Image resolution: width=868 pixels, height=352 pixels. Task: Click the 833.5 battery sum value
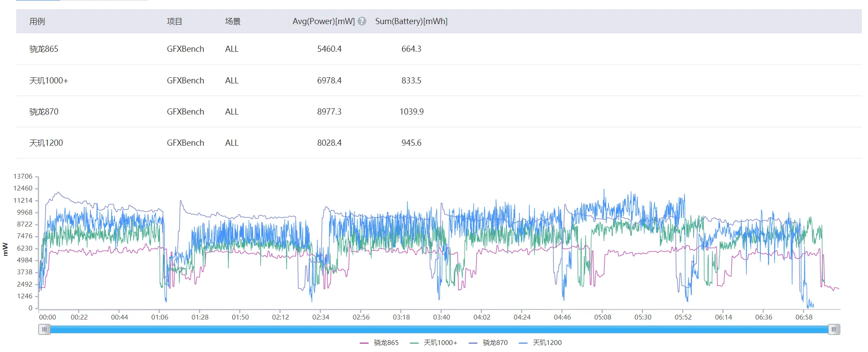pyautogui.click(x=411, y=81)
